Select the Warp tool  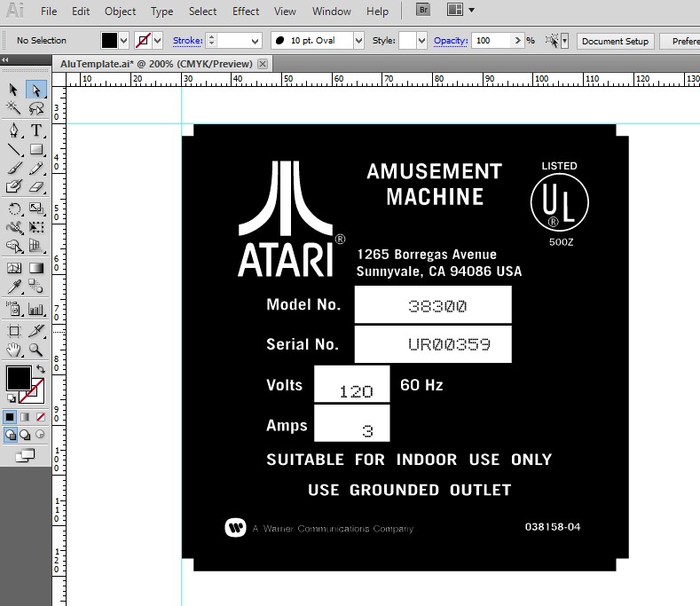(x=13, y=227)
